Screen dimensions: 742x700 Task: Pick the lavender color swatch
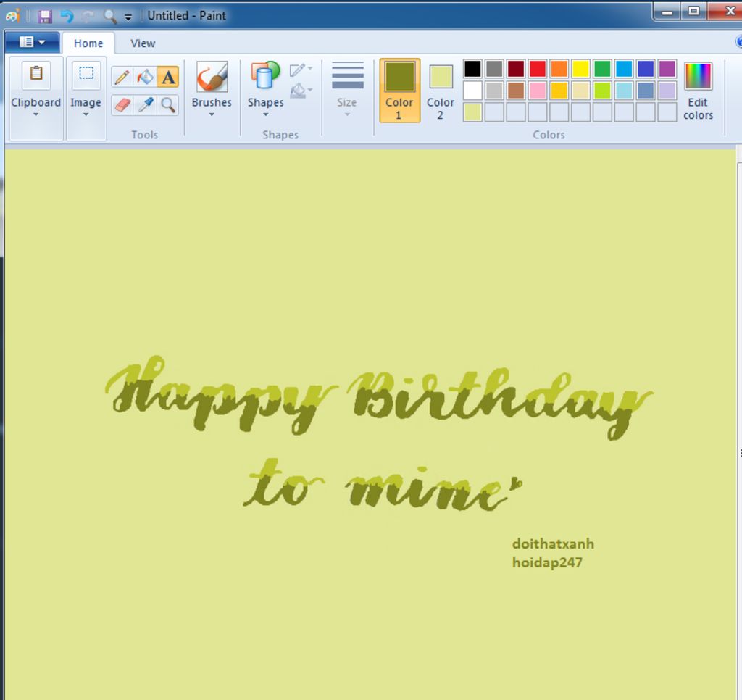tap(667, 91)
